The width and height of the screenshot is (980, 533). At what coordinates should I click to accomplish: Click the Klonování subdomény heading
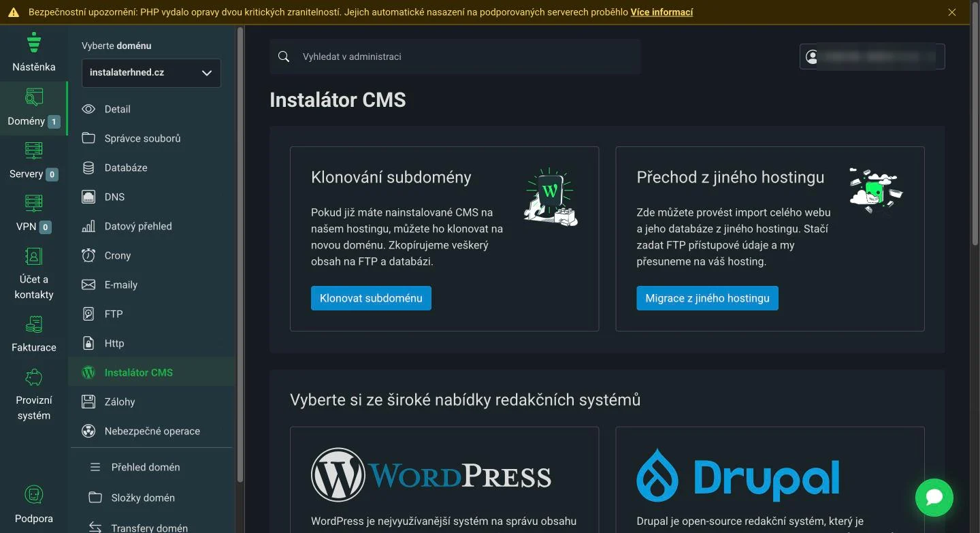pos(391,178)
